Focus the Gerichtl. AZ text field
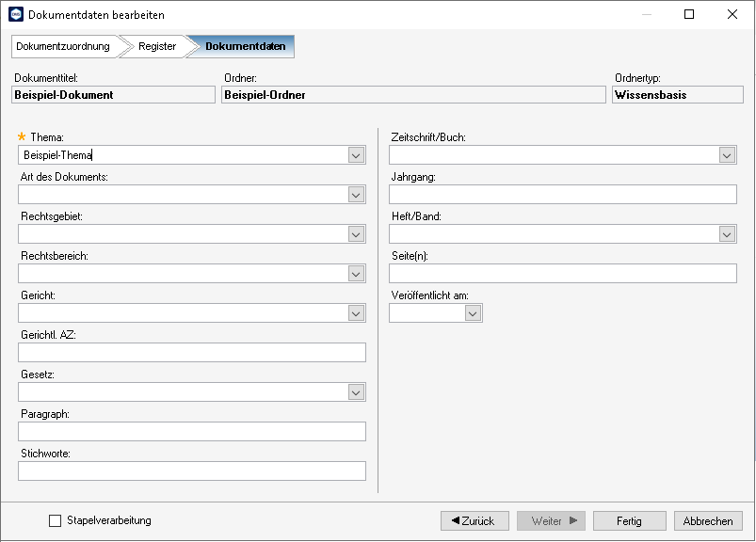 tap(192, 353)
